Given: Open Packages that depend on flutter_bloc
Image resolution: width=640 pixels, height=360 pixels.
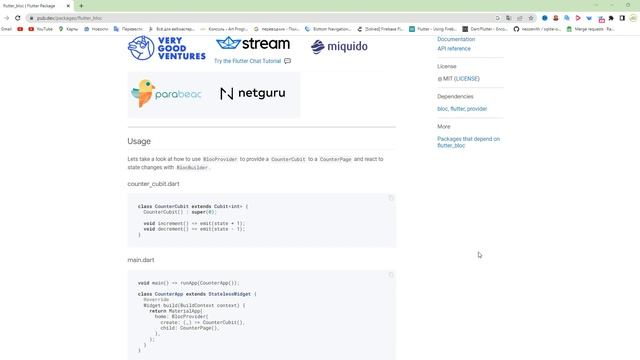Looking at the screenshot, I should (x=469, y=142).
